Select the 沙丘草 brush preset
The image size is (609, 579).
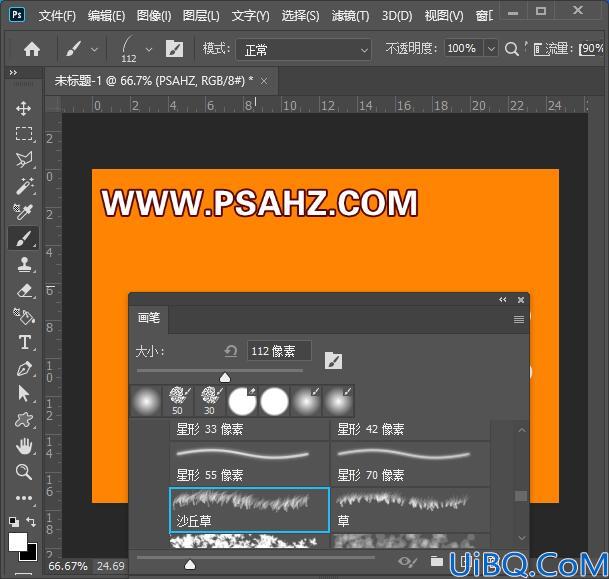(249, 510)
